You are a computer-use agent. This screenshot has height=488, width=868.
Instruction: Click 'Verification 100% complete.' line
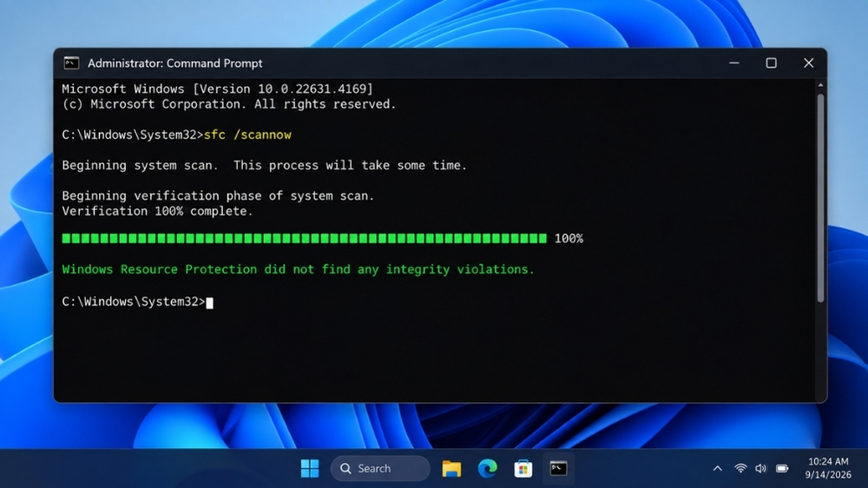point(157,211)
